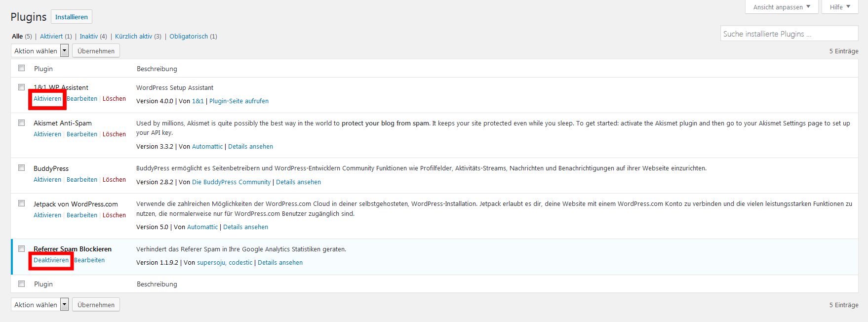The width and height of the screenshot is (868, 322).
Task: Click the top Übernehmen button
Action: (96, 51)
